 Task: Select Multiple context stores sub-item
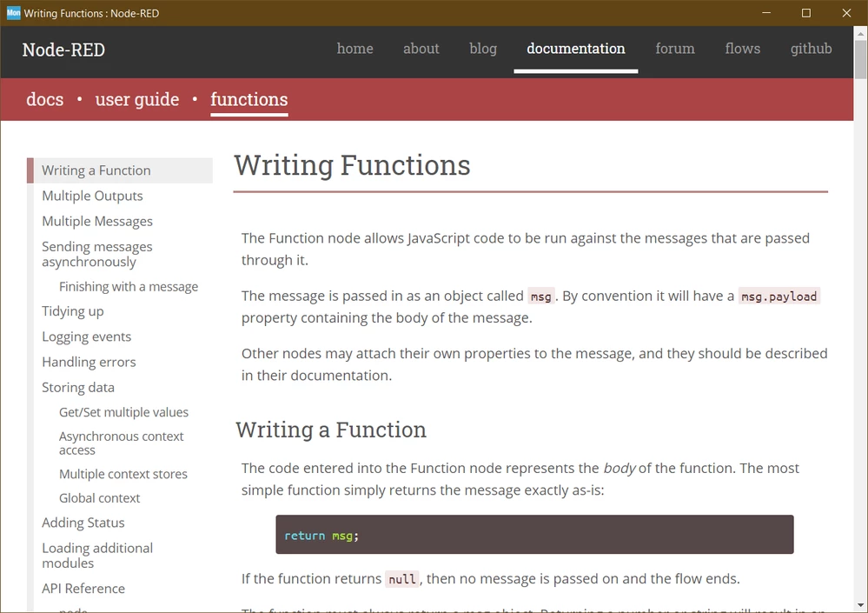pyautogui.click(x=123, y=474)
